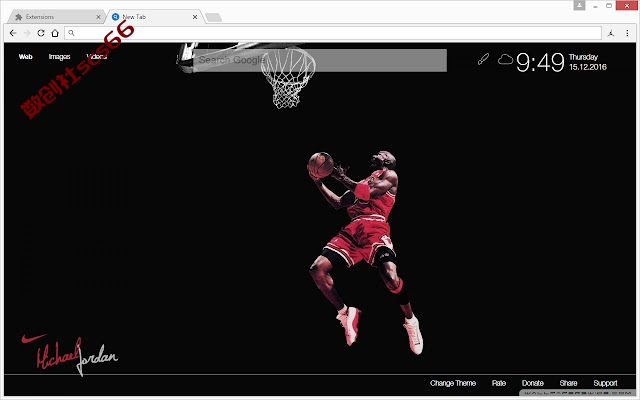Open the extension icon beside the address bar
Viewport: 640px width, 400px height.
click(611, 33)
